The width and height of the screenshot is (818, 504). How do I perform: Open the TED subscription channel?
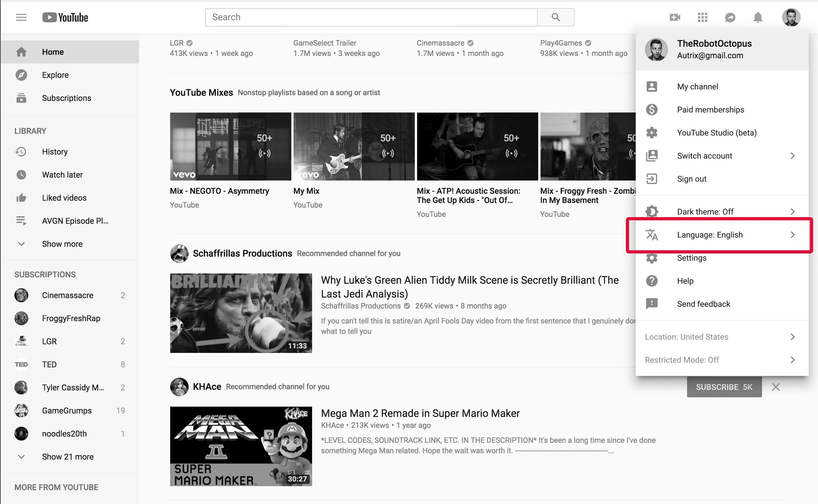point(70,365)
